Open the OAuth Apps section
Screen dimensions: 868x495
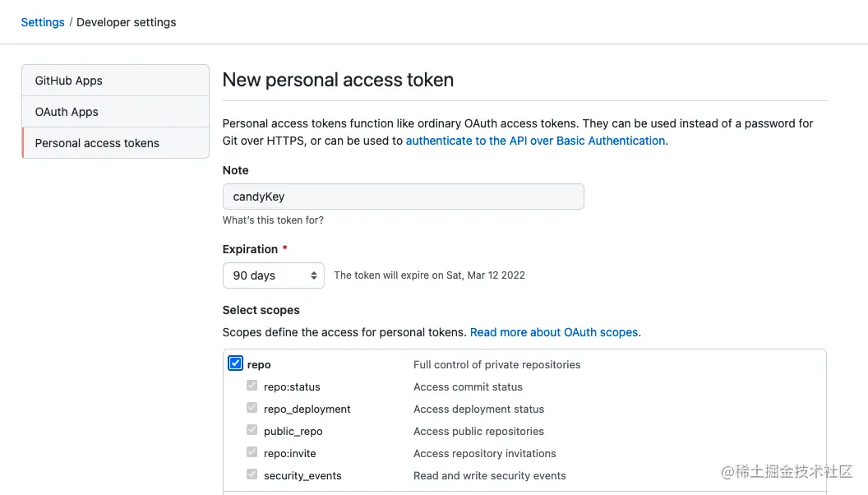(116, 112)
